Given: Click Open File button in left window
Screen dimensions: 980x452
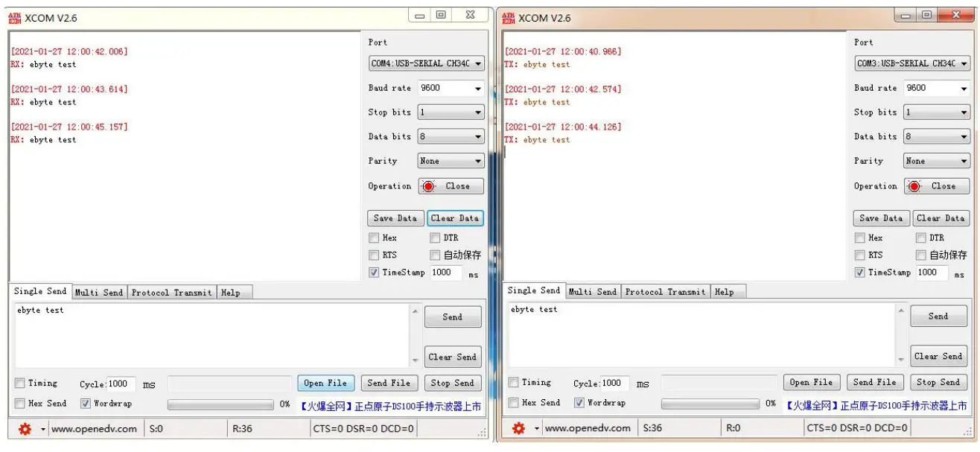Looking at the screenshot, I should (x=326, y=383).
